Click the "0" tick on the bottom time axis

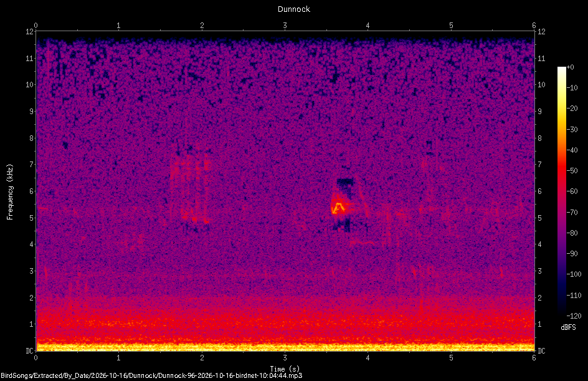(x=36, y=358)
